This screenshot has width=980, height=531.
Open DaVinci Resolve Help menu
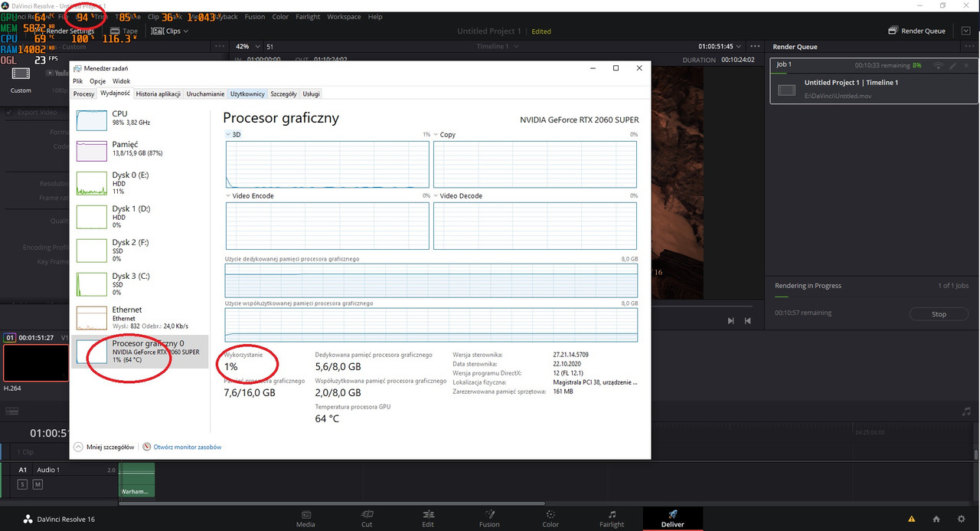click(x=375, y=16)
